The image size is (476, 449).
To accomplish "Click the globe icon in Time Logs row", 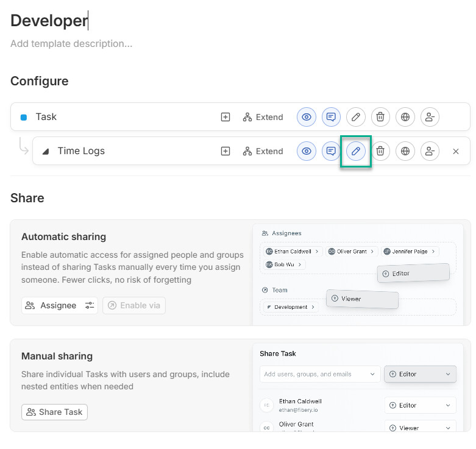I will [x=405, y=151].
